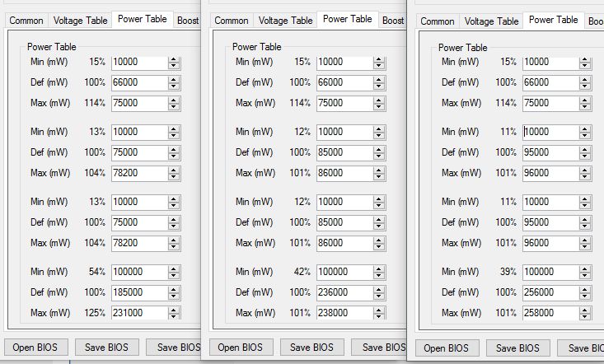The image size is (604, 364).
Task: Increase the 236000 value in middle window
Action: point(379,290)
